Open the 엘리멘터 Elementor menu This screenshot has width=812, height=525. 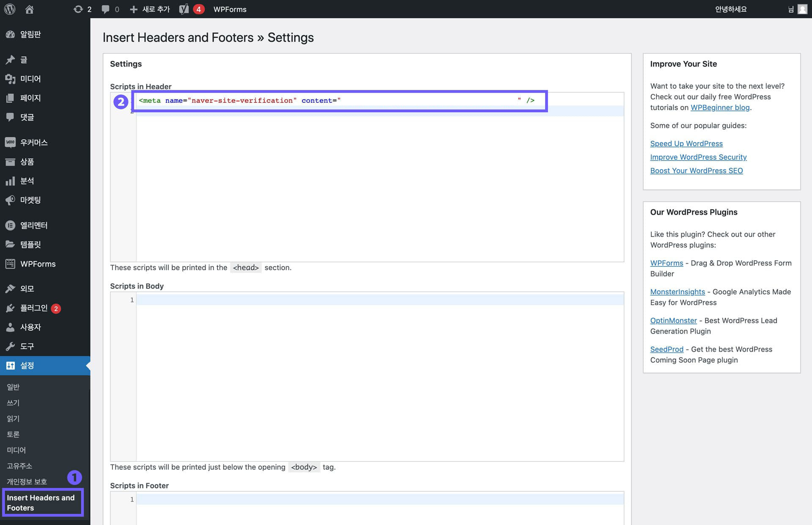(x=34, y=225)
